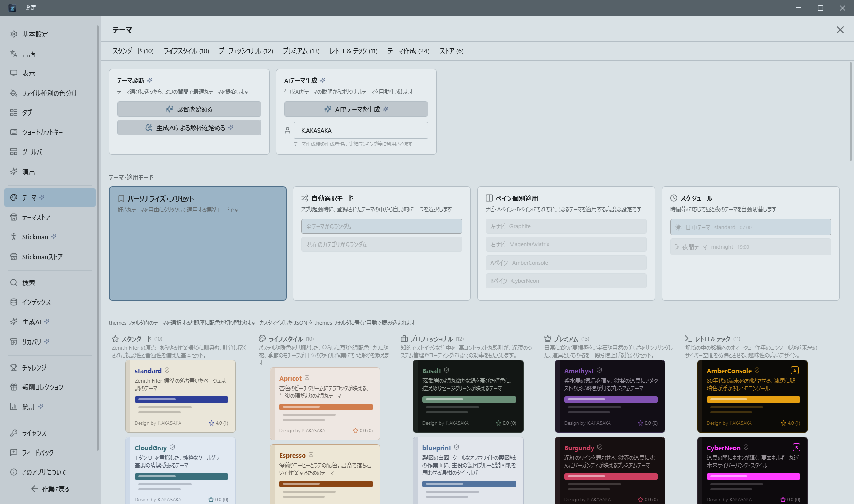Click the magenta accent bar on the CyberNeon card
The width and height of the screenshot is (854, 504).
tap(753, 476)
